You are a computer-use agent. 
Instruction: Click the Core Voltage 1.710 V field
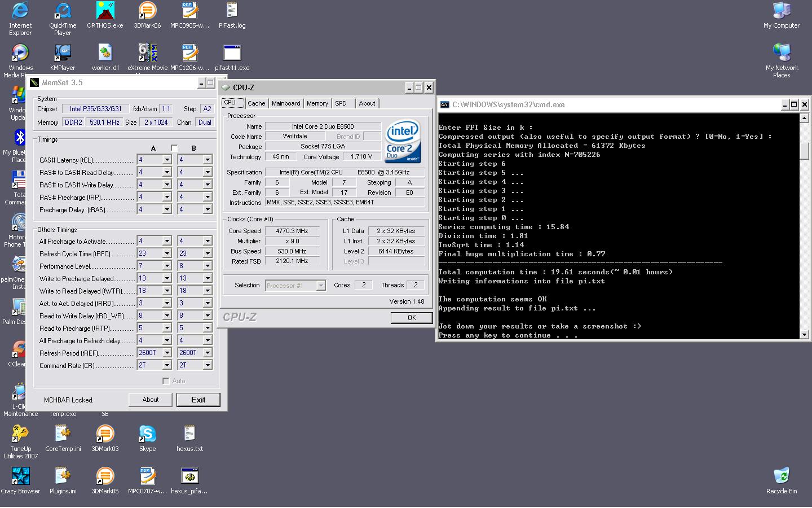(361, 157)
